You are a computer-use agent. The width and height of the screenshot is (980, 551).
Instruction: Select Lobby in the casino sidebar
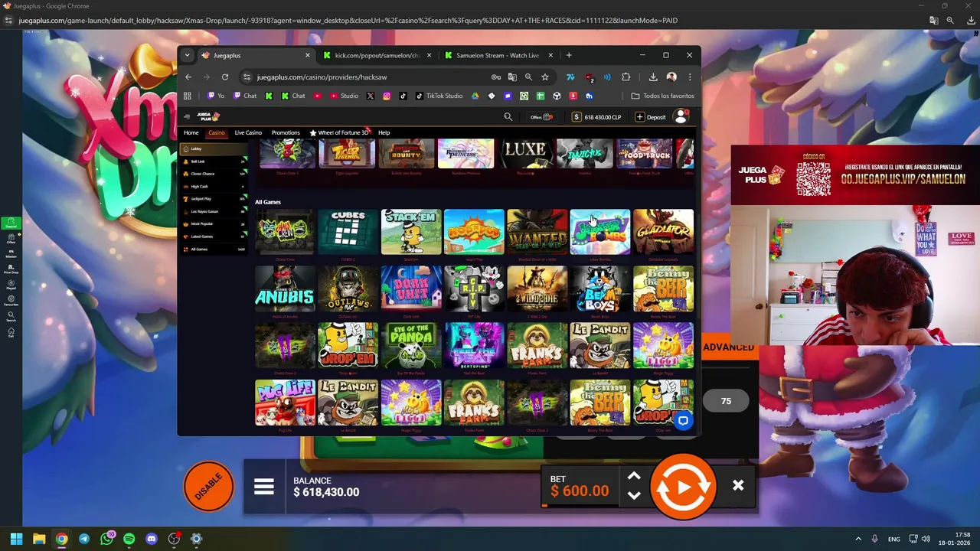click(214, 148)
